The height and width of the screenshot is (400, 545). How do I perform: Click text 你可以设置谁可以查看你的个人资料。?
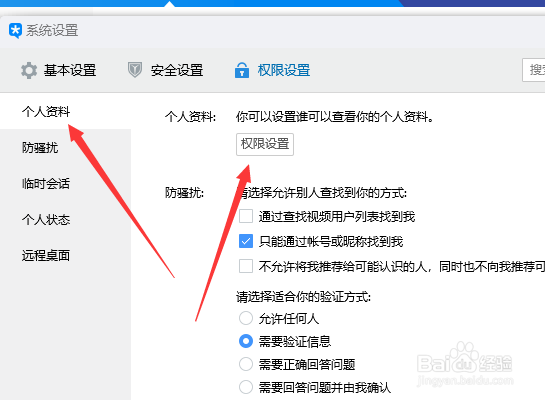pyautogui.click(x=335, y=117)
